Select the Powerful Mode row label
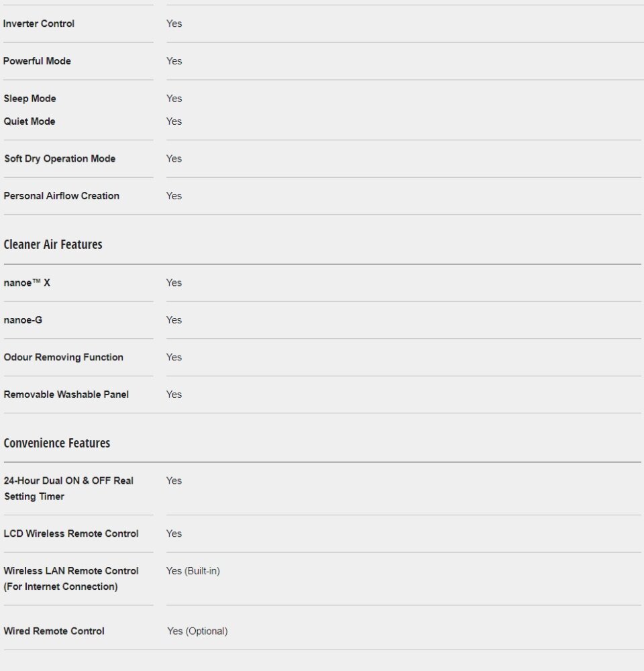Viewport: 644px width, 671px height. pyautogui.click(x=37, y=61)
